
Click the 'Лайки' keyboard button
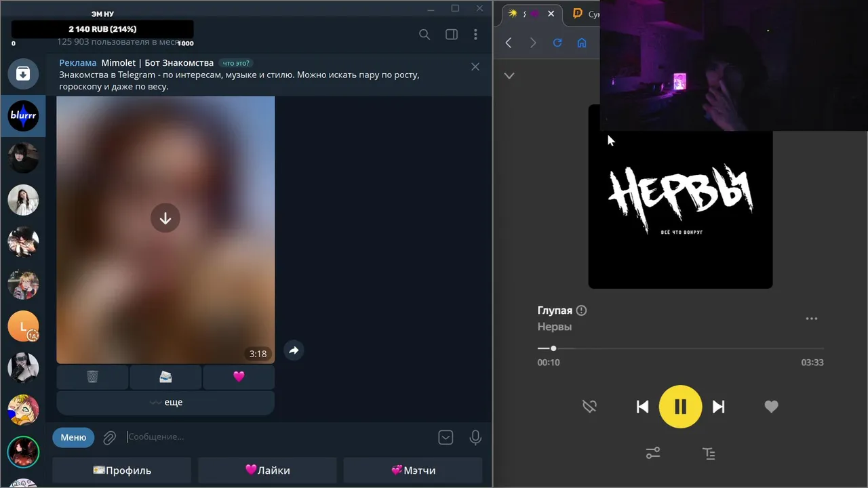tap(267, 470)
